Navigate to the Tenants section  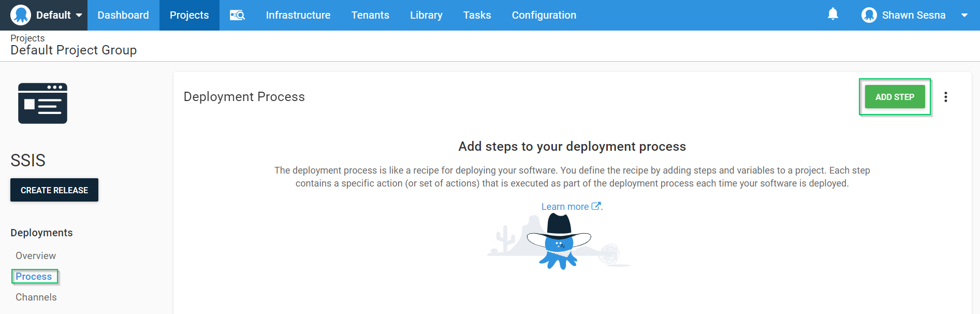point(370,15)
